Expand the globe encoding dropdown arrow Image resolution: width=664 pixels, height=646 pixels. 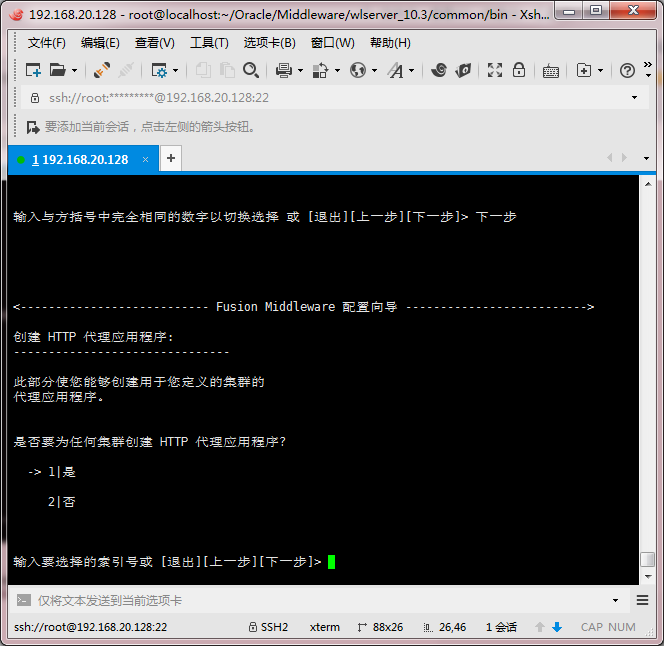(x=374, y=70)
